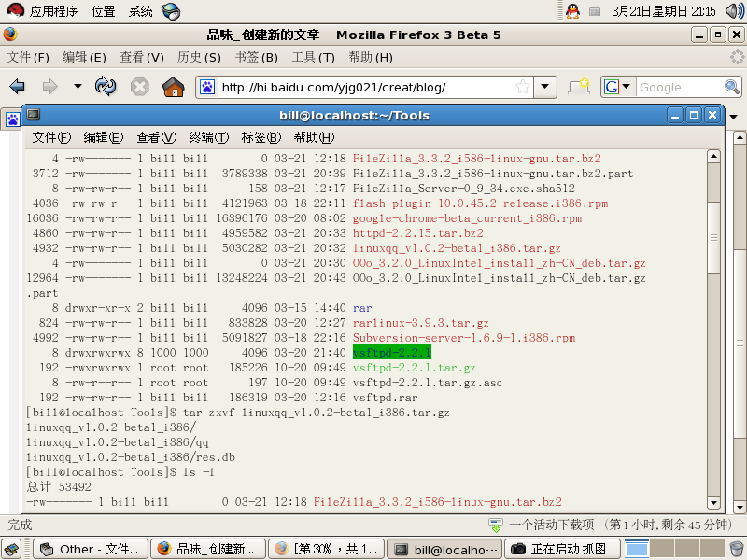Click the Firefox stop loading icon
The width and height of the screenshot is (747, 560).
139,87
